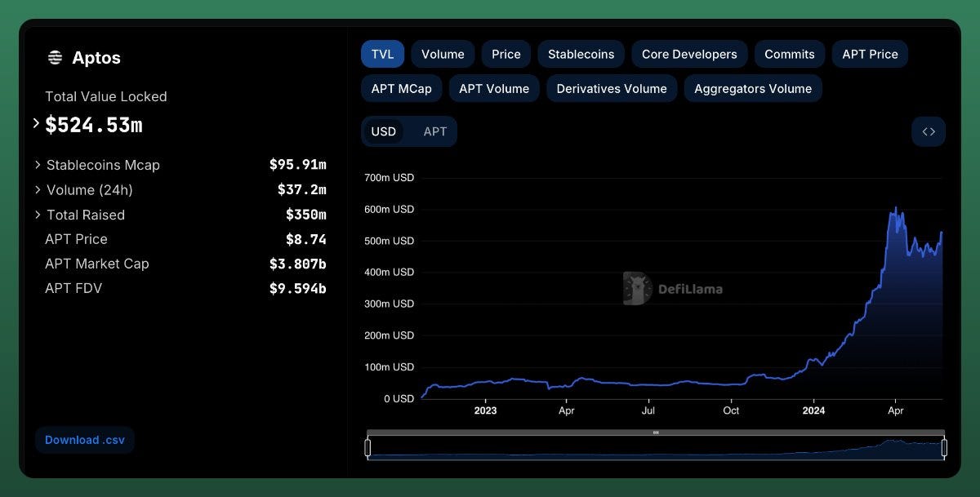Toggle the APT Volume chart metric
Viewport: 980px width, 497px height.
[494, 88]
